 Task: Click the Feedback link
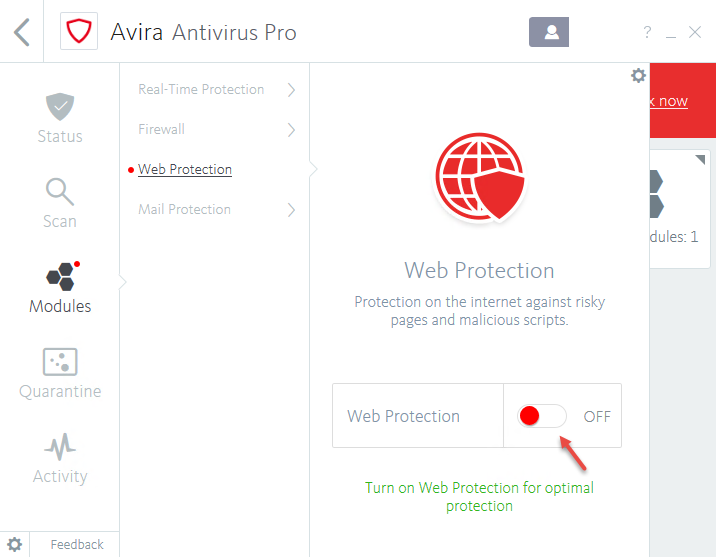click(x=77, y=545)
